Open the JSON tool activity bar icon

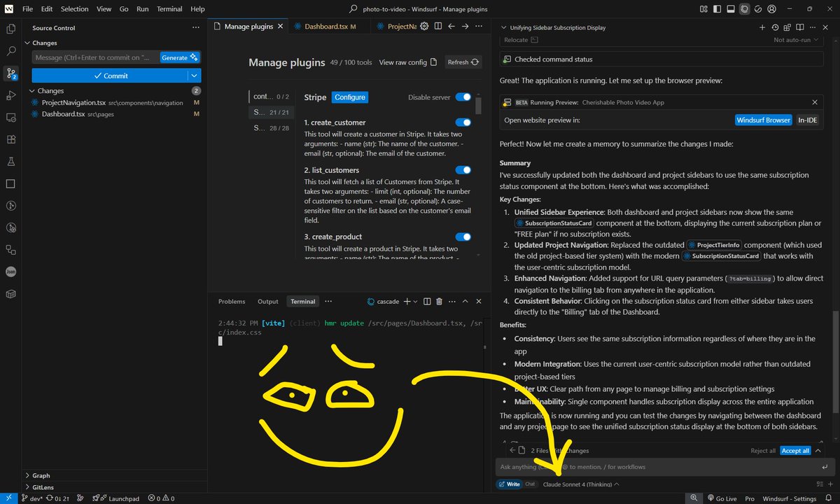[10, 272]
